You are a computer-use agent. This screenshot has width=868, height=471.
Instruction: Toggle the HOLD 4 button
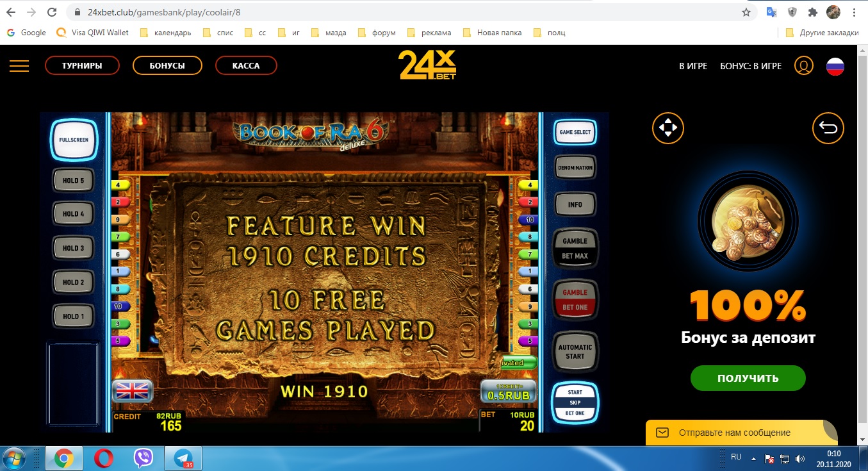[x=73, y=214]
